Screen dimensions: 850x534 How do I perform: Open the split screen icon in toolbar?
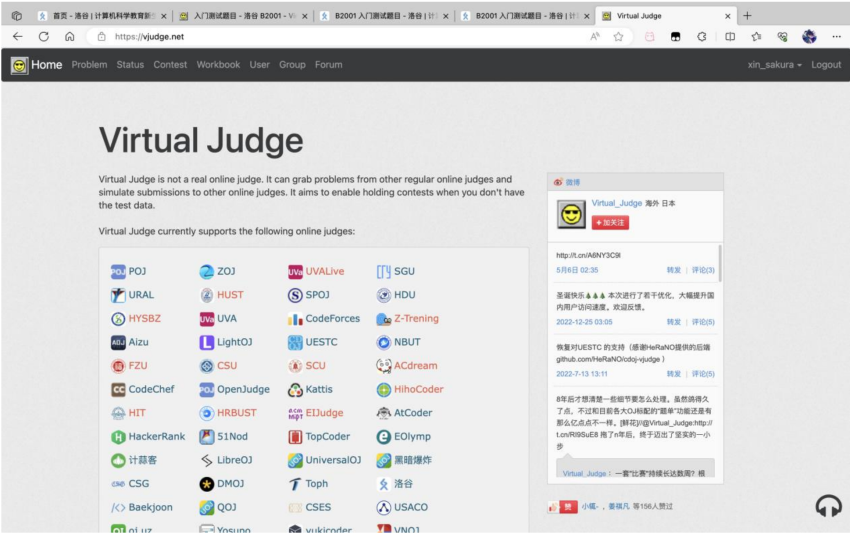coord(730,36)
